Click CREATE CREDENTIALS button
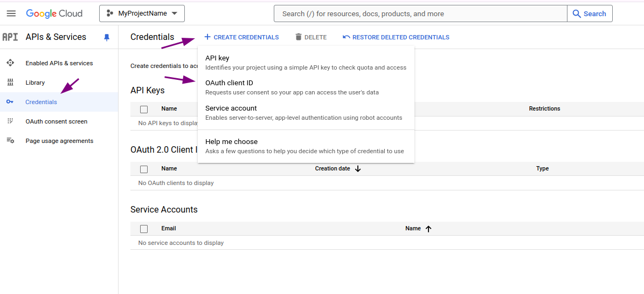Screen dimensions: 644x294 tap(241, 37)
